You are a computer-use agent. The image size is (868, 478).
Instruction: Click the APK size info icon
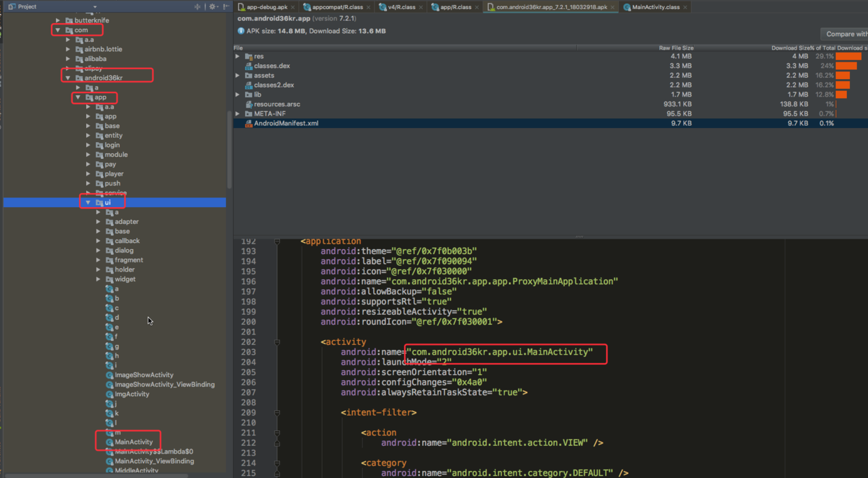pos(241,31)
